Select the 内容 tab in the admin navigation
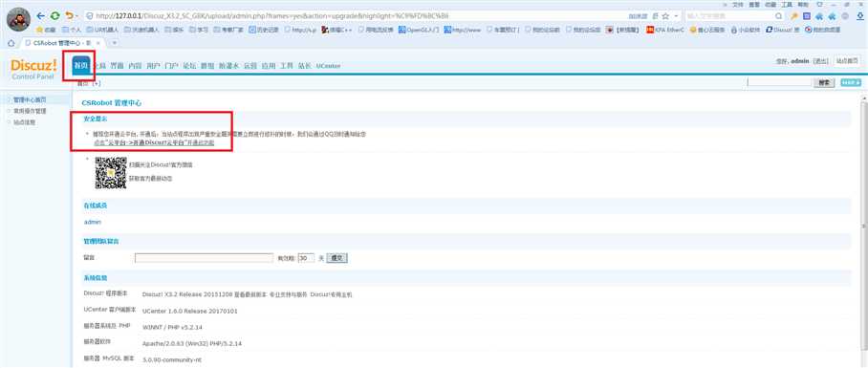 click(135, 66)
